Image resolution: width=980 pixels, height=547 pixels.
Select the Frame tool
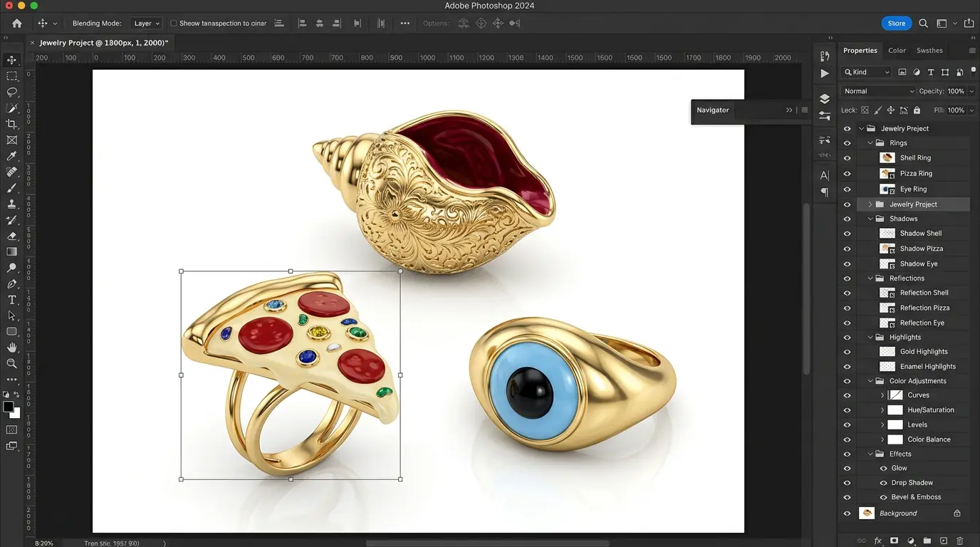click(11, 140)
